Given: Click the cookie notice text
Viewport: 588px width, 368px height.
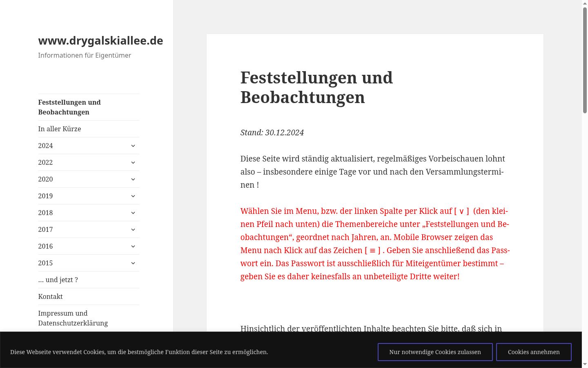Looking at the screenshot, I should click(139, 352).
